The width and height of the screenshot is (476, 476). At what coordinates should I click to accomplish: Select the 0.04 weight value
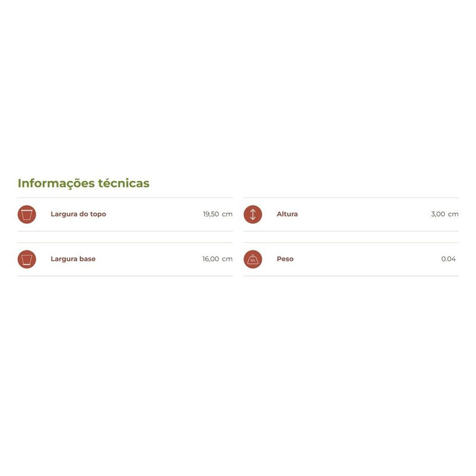[x=448, y=259]
